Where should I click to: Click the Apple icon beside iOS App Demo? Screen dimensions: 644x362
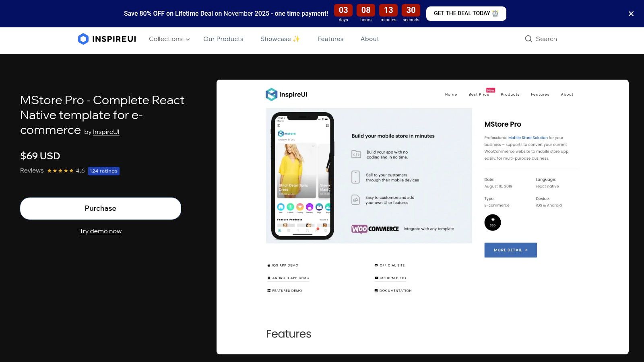268,265
